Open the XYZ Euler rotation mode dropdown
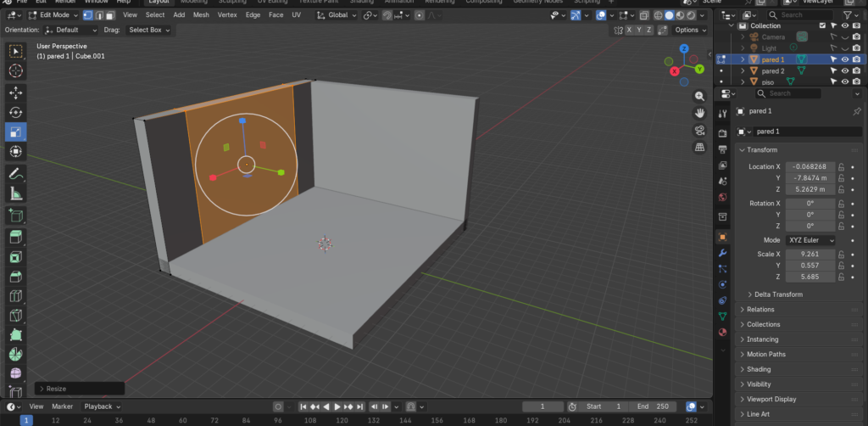The height and width of the screenshot is (426, 868). [x=810, y=240]
